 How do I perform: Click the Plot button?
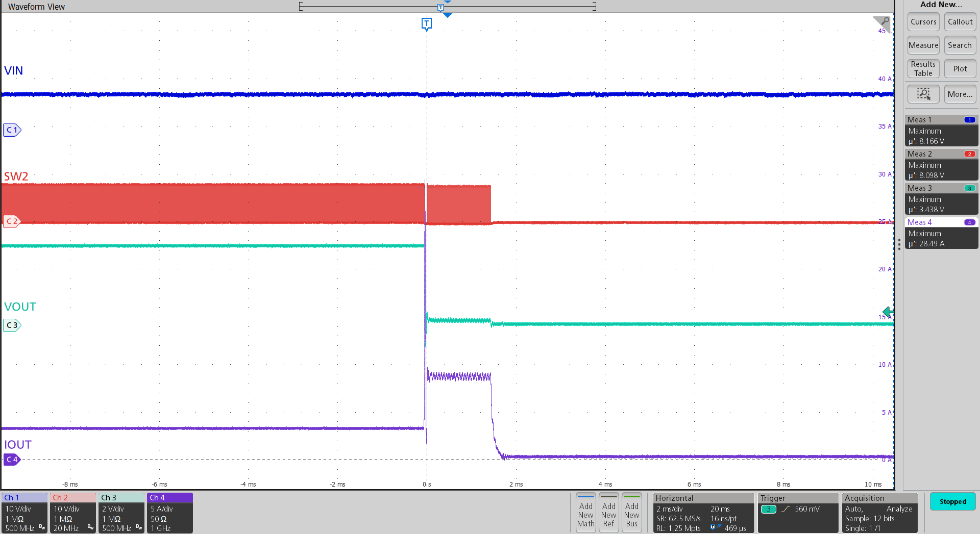click(x=960, y=69)
